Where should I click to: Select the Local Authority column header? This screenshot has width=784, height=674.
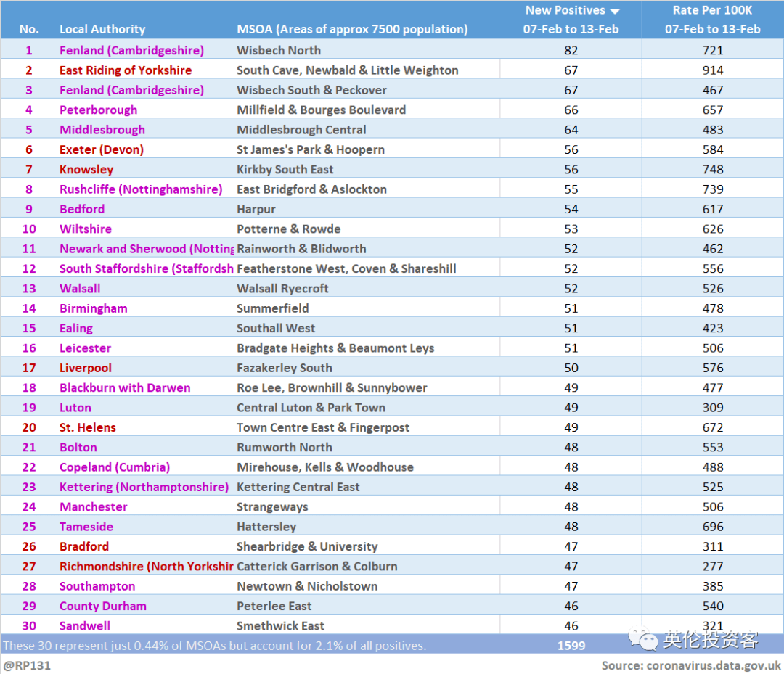pyautogui.click(x=102, y=29)
